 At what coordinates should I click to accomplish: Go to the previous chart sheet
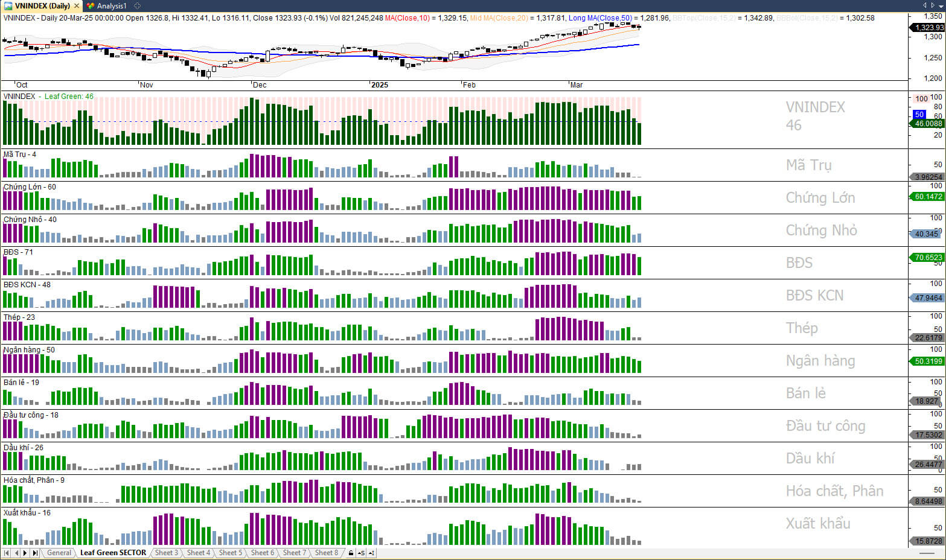click(x=16, y=553)
